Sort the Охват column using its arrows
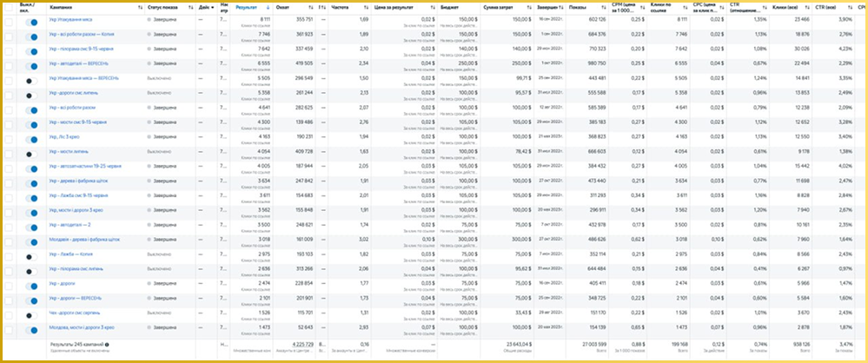 click(x=310, y=8)
